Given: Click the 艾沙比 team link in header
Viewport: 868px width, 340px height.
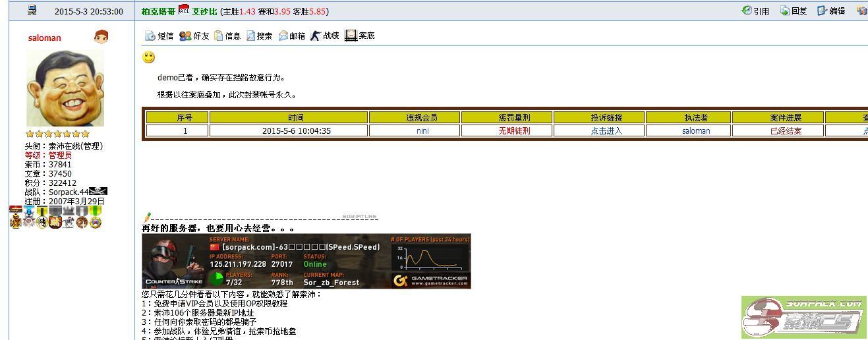Looking at the screenshot, I should 204,11.
